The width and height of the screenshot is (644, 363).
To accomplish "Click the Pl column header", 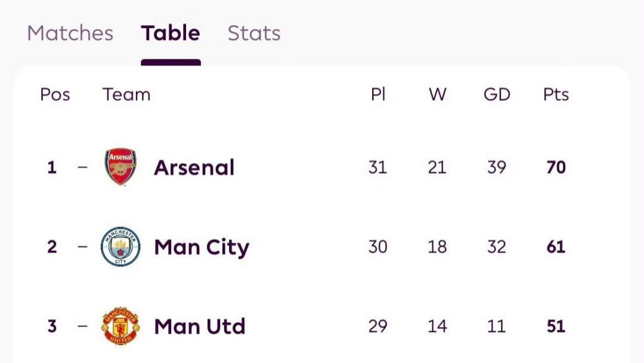I will (x=378, y=94).
